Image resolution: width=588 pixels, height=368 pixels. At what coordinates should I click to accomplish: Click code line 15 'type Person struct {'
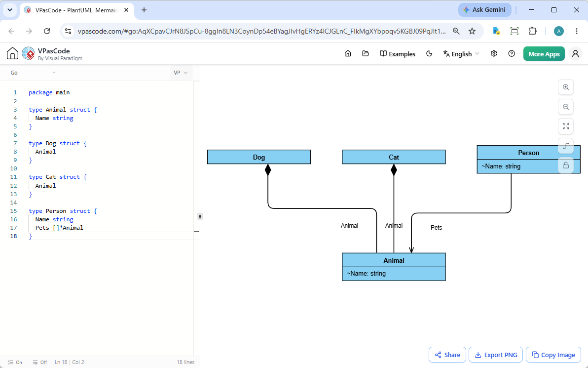click(x=63, y=211)
